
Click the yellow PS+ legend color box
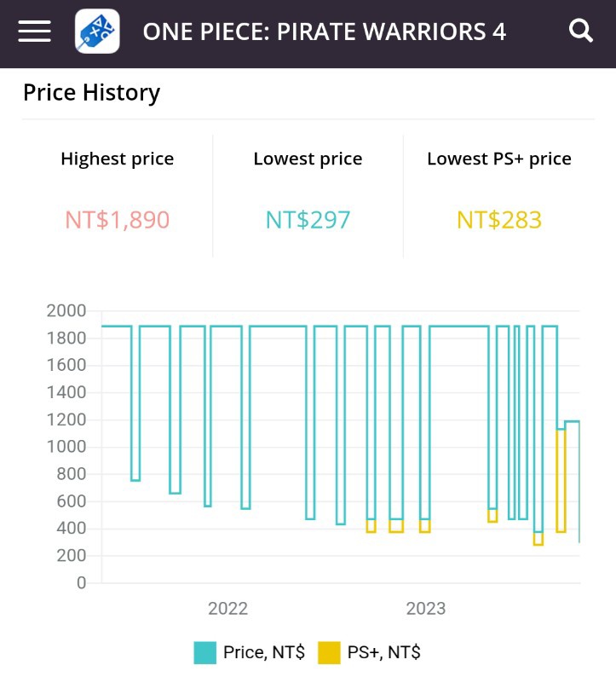click(x=329, y=653)
